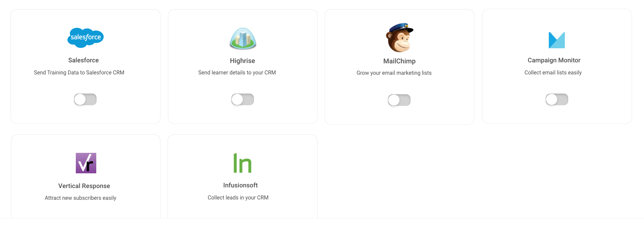This screenshot has width=644, height=237.
Task: Click the MailChimp monkey mascot icon
Action: click(x=399, y=38)
